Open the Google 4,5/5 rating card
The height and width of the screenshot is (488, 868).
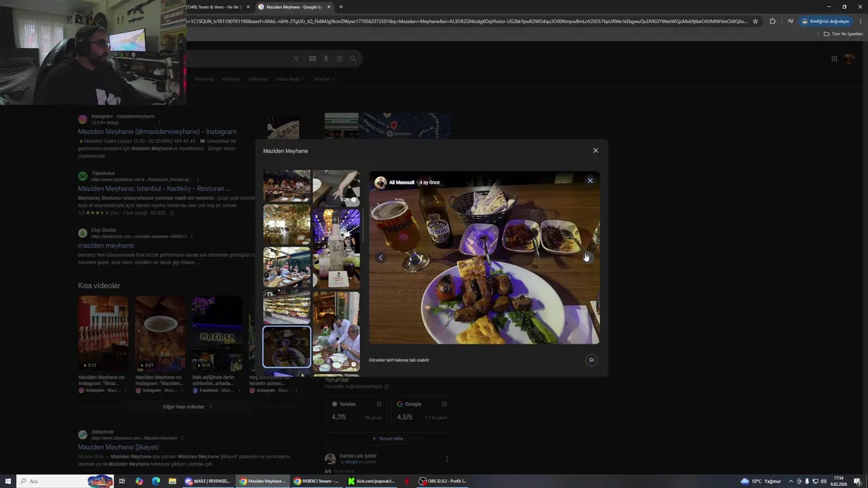[x=422, y=411]
